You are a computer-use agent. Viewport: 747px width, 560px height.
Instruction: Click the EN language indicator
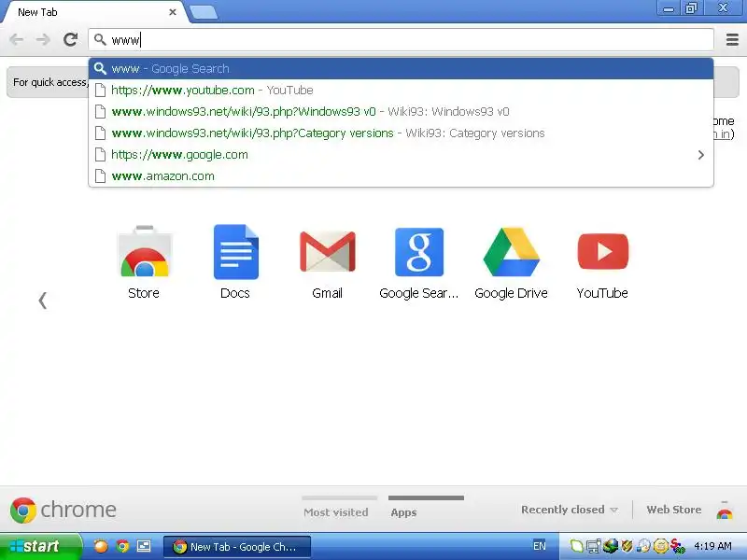[x=540, y=546]
